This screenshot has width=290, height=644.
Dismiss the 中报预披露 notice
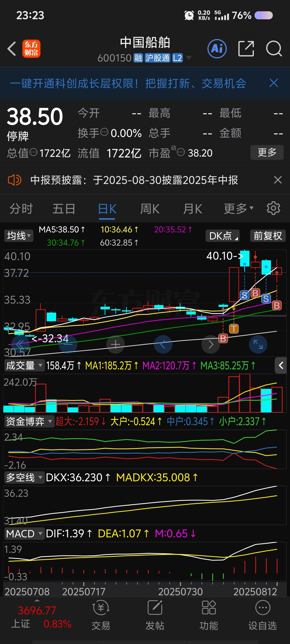(x=278, y=180)
